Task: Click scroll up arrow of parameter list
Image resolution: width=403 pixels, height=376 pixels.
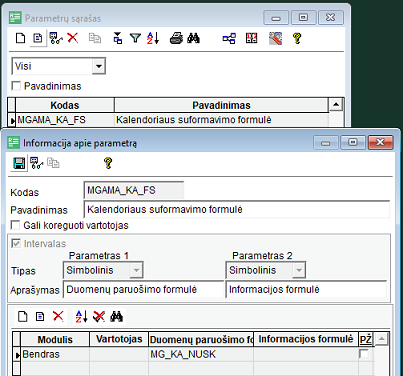Action: pyautogui.click(x=336, y=105)
